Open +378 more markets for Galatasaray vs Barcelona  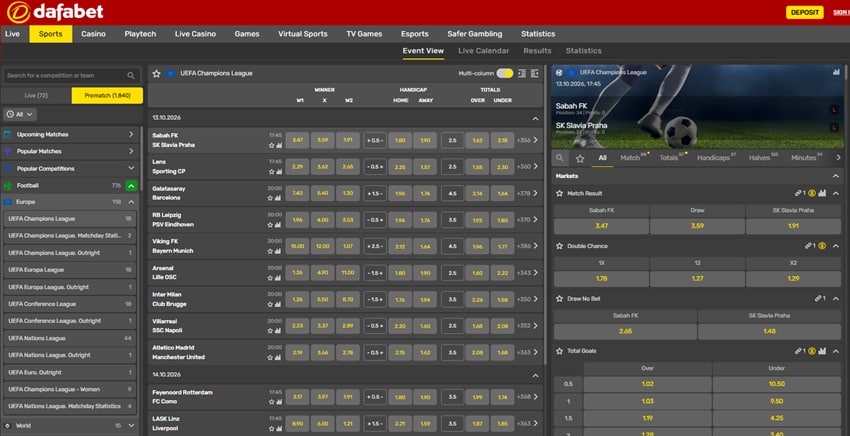[527, 193]
